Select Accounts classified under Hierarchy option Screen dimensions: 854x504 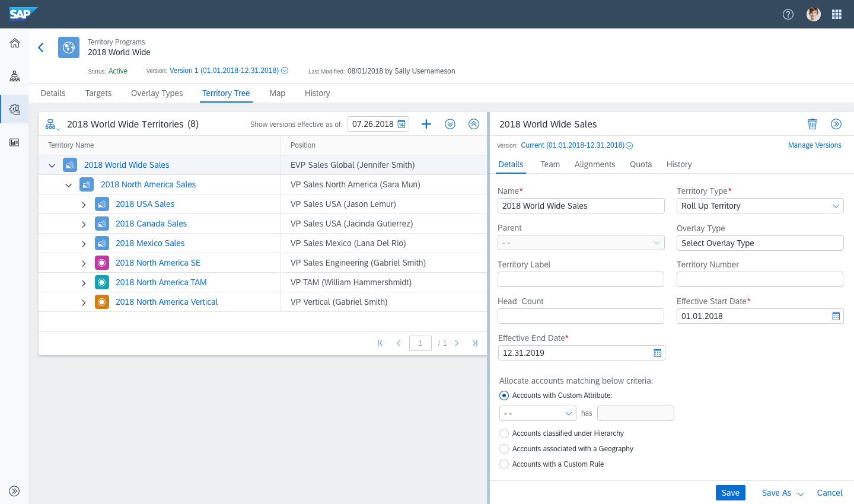(x=504, y=433)
